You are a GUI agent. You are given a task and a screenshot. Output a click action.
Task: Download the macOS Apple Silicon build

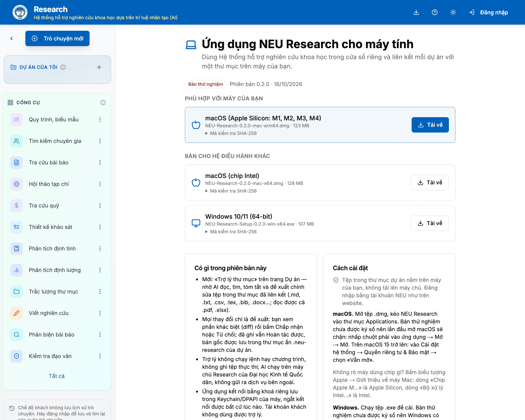point(430,125)
